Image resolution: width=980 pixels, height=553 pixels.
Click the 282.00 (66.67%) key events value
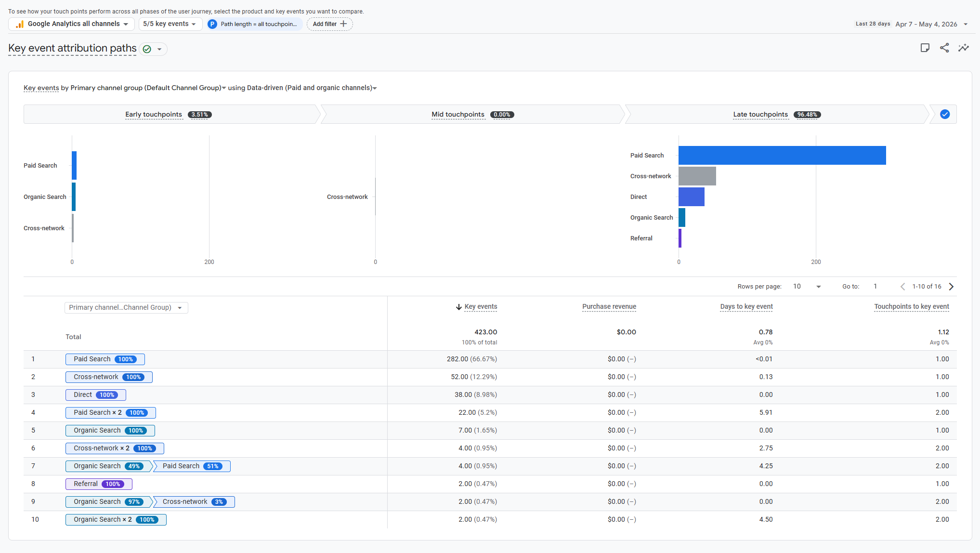(472, 359)
